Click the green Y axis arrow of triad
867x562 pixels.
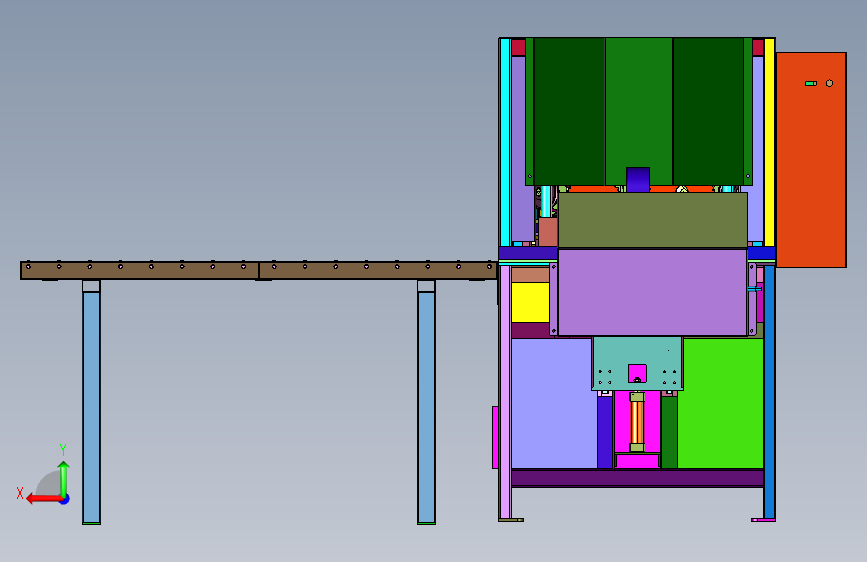coord(64,478)
